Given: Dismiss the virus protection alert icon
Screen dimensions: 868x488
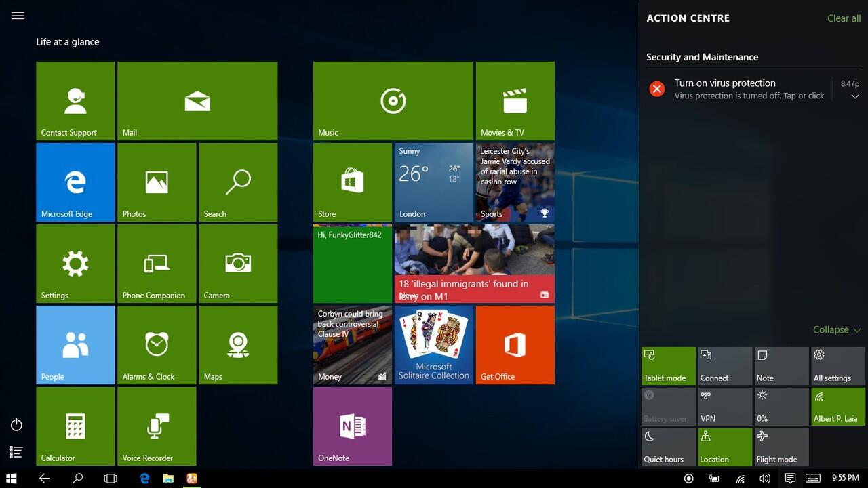Looking at the screenshot, I should (x=656, y=89).
